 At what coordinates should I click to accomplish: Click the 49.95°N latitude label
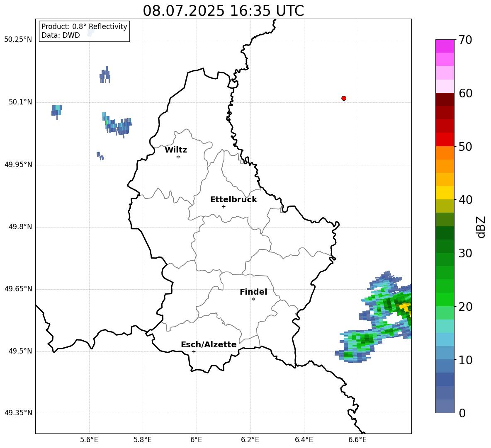tap(18, 165)
